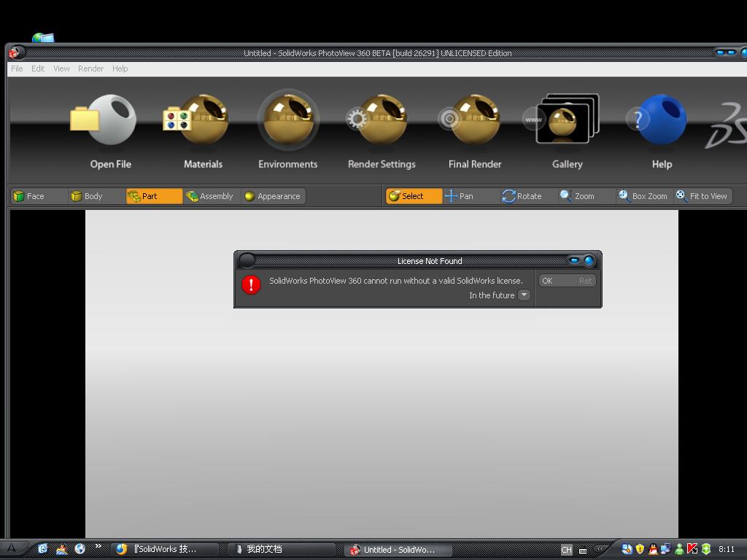Click the red error exclamation icon
This screenshot has width=747, height=560.
point(251,285)
